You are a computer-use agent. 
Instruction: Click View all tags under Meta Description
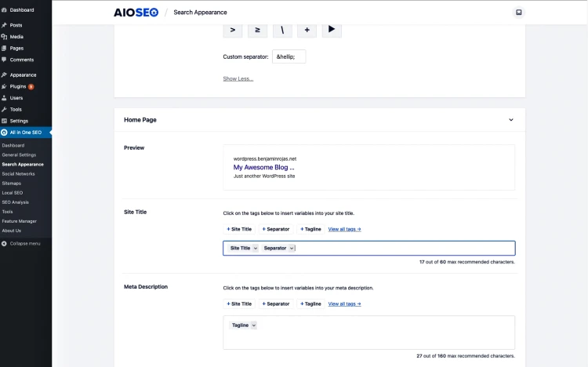click(345, 304)
